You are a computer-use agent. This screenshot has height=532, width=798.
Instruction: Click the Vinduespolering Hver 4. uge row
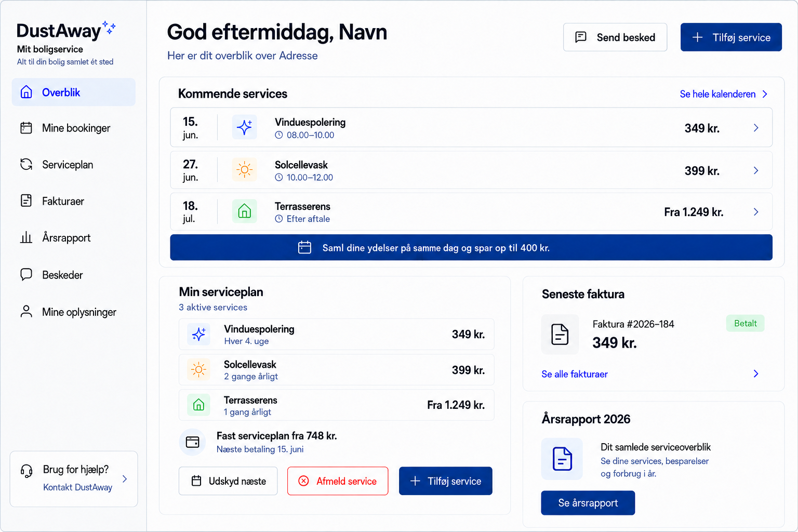click(x=337, y=334)
